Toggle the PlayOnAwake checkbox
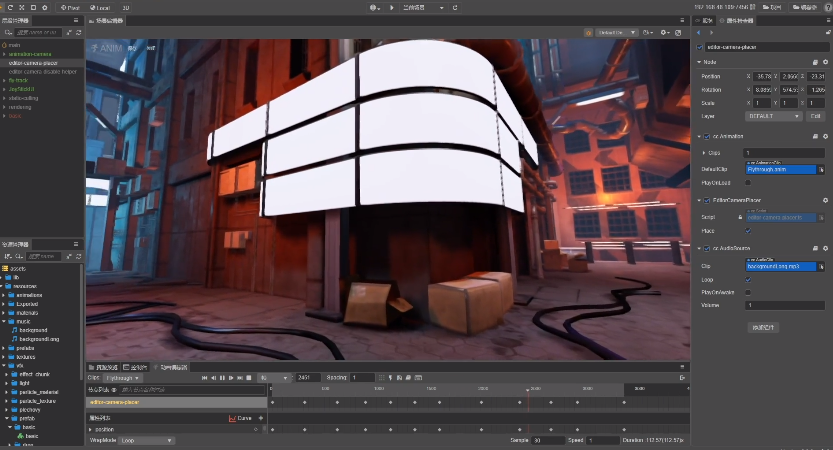 748,292
